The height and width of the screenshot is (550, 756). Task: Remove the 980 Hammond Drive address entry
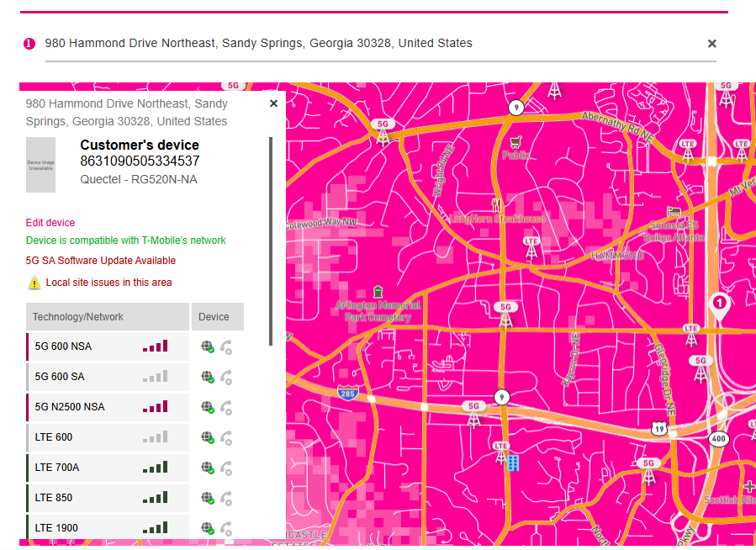pyautogui.click(x=711, y=44)
